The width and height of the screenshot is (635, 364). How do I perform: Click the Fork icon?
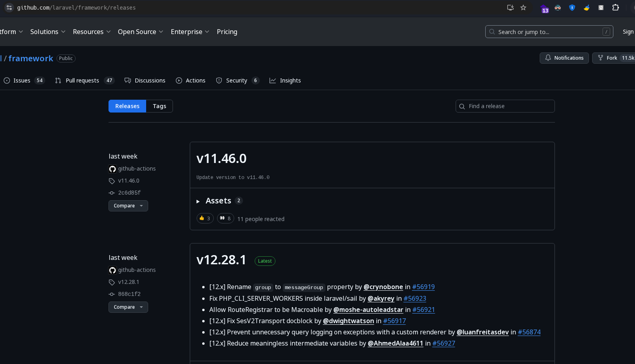click(x=601, y=58)
